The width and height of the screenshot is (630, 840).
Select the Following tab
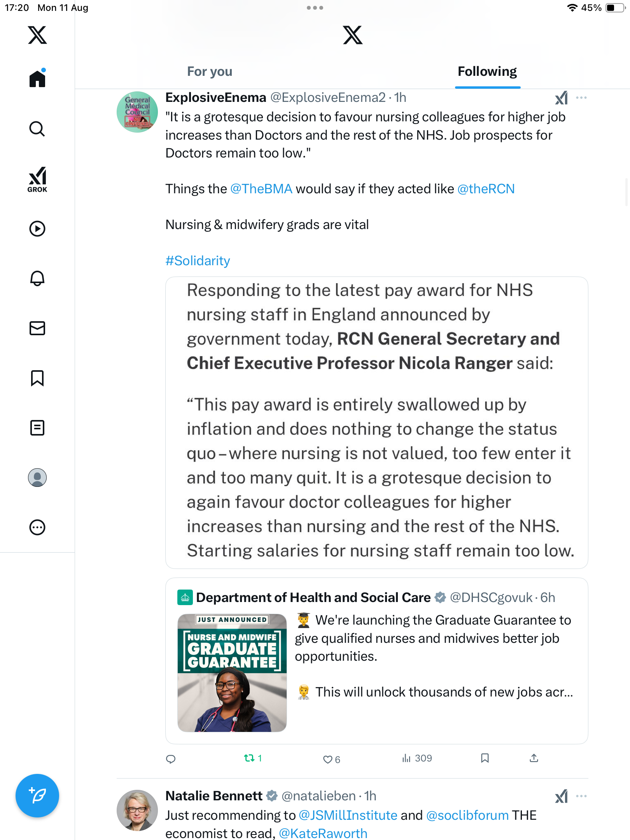pos(487,72)
